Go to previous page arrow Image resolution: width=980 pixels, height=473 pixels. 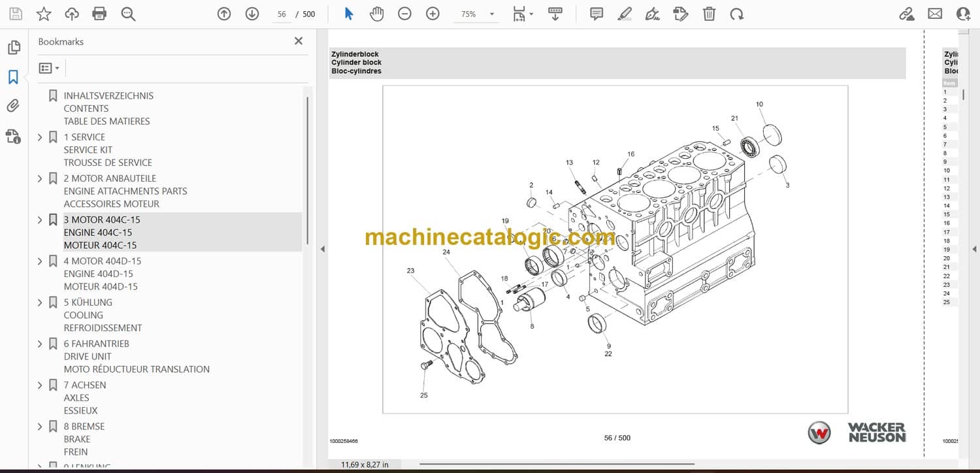point(224,14)
